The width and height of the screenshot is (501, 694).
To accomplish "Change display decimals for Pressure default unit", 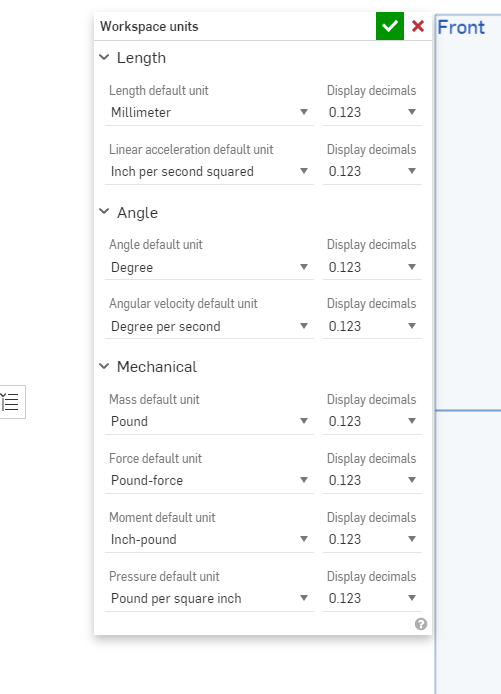I will (372, 598).
